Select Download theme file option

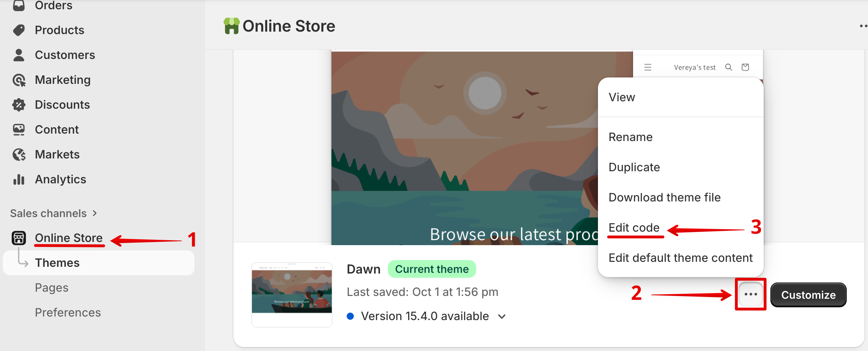click(x=680, y=198)
